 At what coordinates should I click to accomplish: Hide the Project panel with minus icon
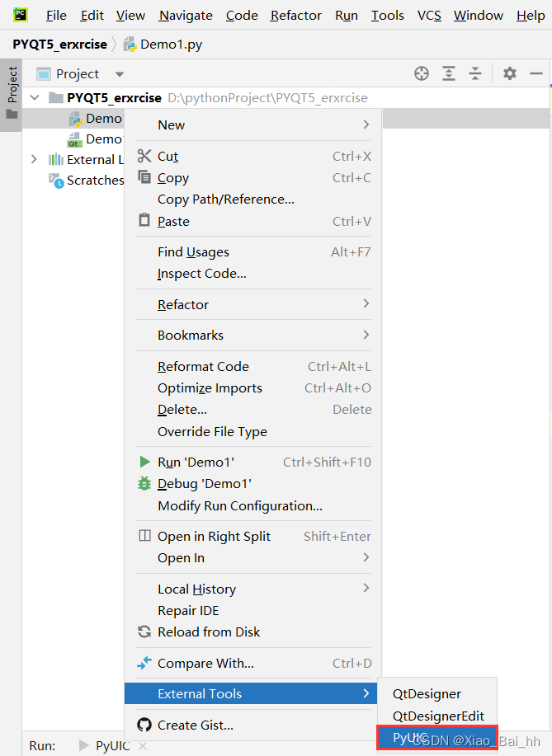click(536, 73)
